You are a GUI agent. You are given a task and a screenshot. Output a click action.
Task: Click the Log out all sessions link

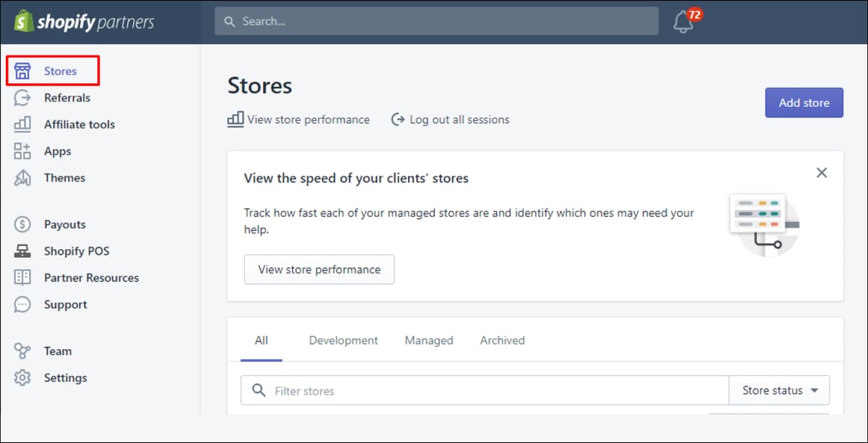pyautogui.click(x=459, y=119)
